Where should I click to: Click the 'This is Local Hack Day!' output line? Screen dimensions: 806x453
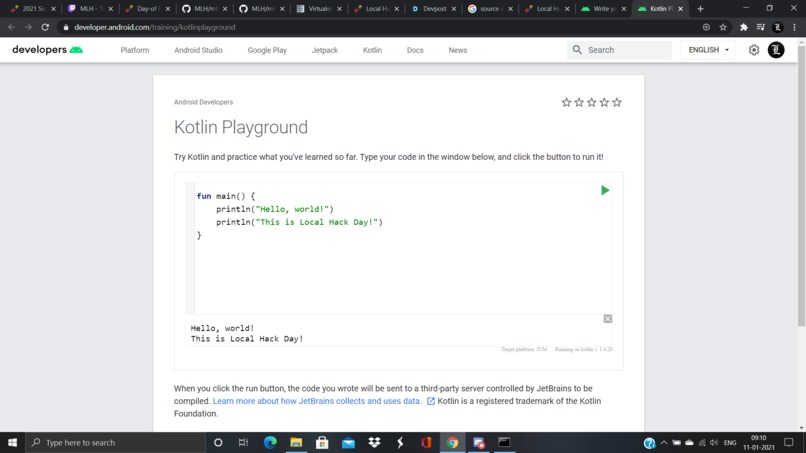tap(247, 339)
